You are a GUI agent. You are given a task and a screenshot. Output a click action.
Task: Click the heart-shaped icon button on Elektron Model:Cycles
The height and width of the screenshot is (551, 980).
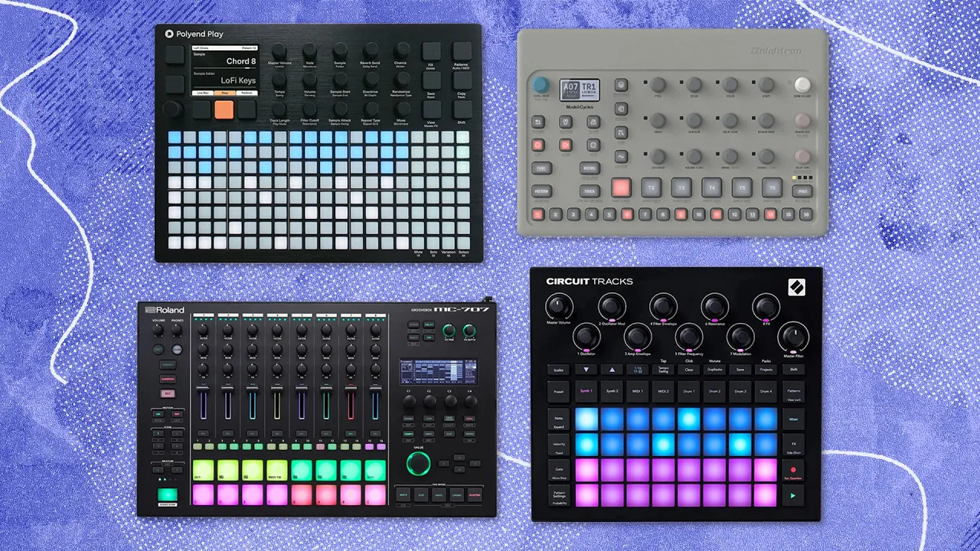coord(566,122)
